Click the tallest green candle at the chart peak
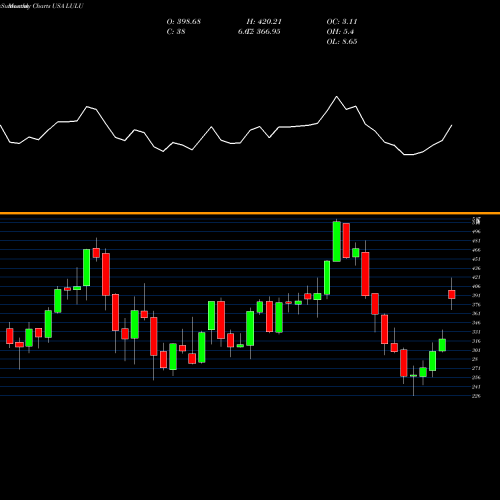The image size is (500, 500). [337, 241]
